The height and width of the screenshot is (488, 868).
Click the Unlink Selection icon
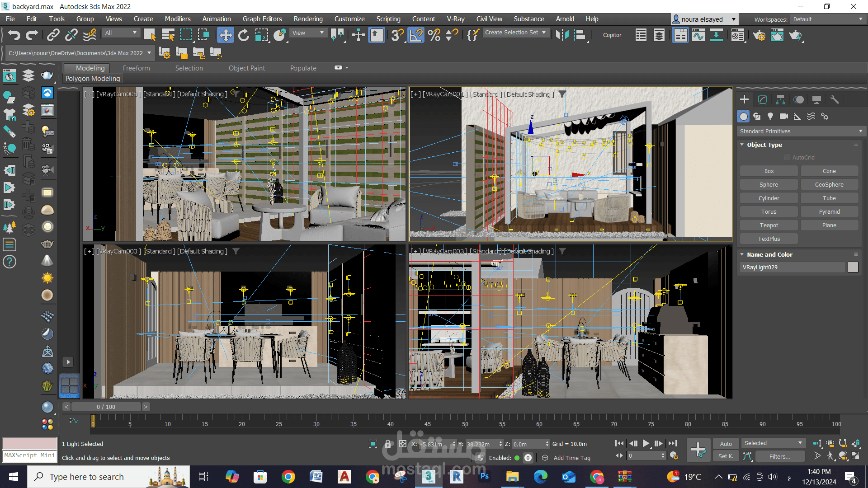pyautogui.click(x=71, y=35)
